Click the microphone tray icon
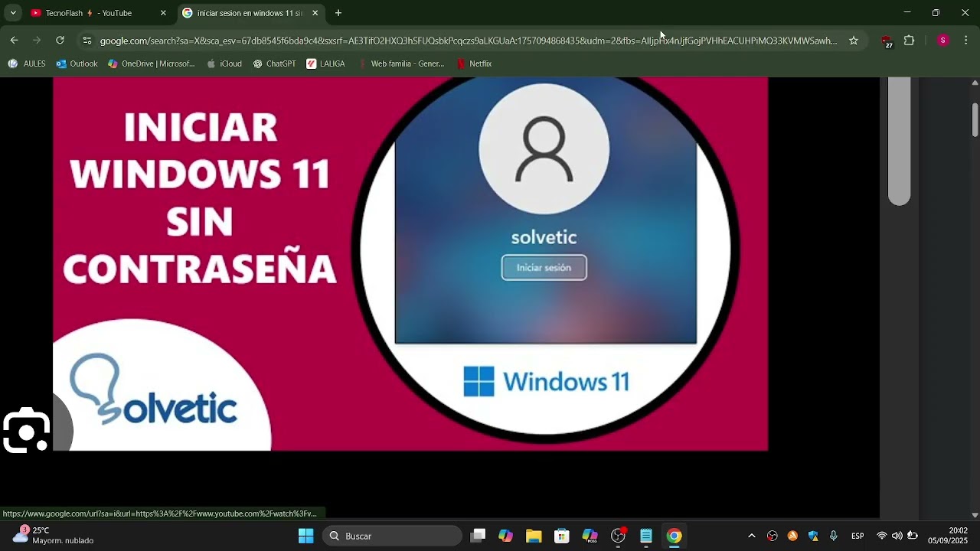This screenshot has height=551, width=980. tap(834, 536)
